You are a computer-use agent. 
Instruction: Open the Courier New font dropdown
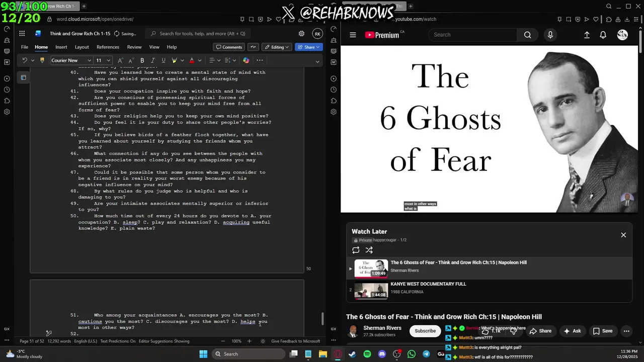89,60
